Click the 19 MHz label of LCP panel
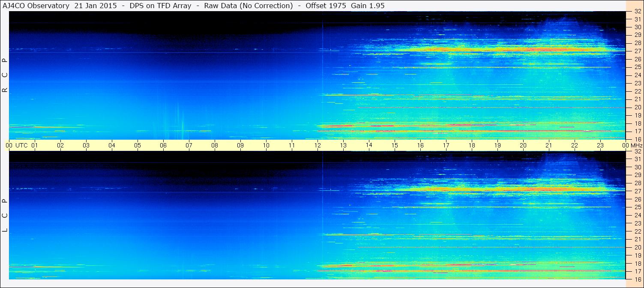The image size is (644, 288). (x=638, y=255)
